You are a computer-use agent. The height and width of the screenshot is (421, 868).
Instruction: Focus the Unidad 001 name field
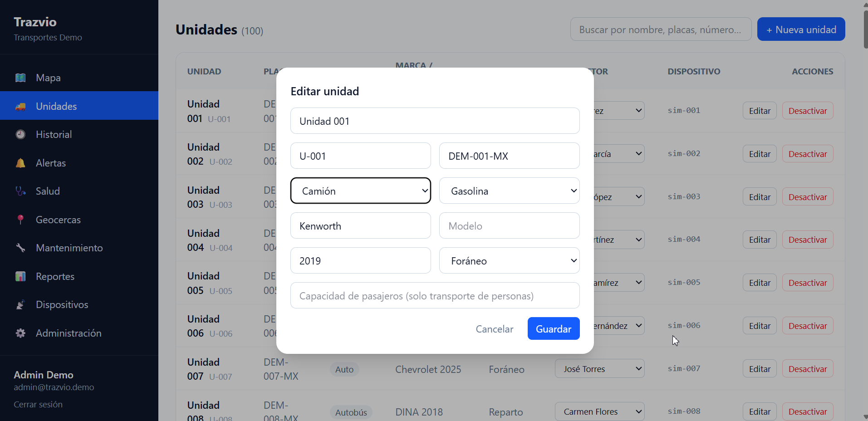click(x=435, y=121)
